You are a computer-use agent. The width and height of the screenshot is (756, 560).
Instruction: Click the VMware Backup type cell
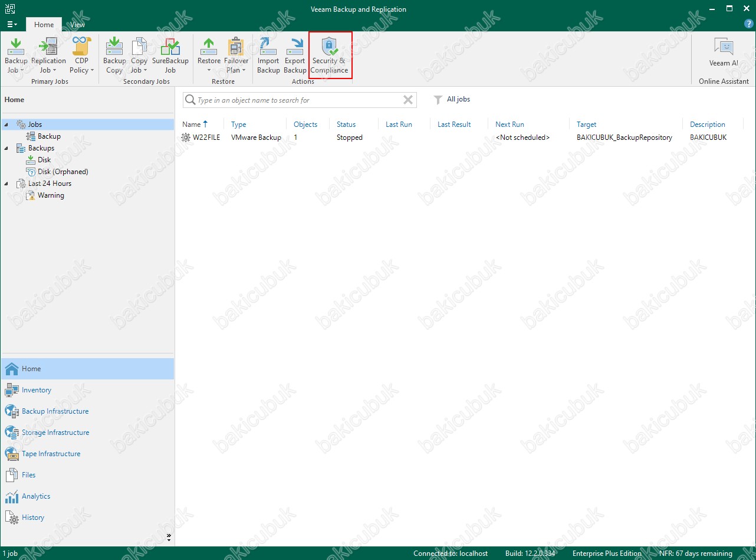click(256, 137)
